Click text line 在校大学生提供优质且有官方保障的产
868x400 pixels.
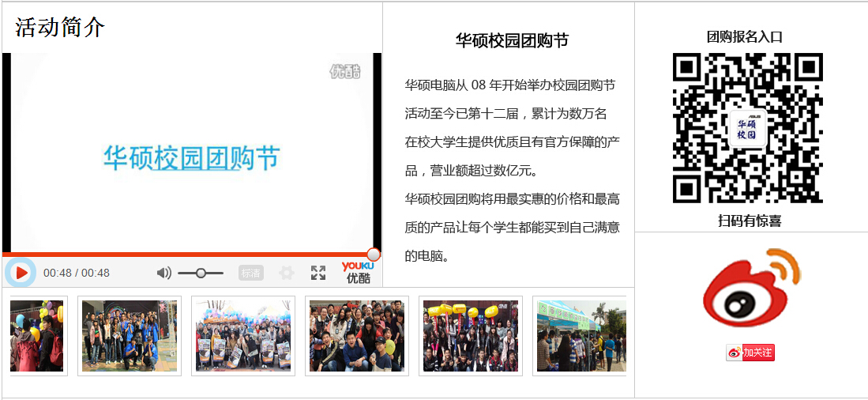(x=512, y=142)
